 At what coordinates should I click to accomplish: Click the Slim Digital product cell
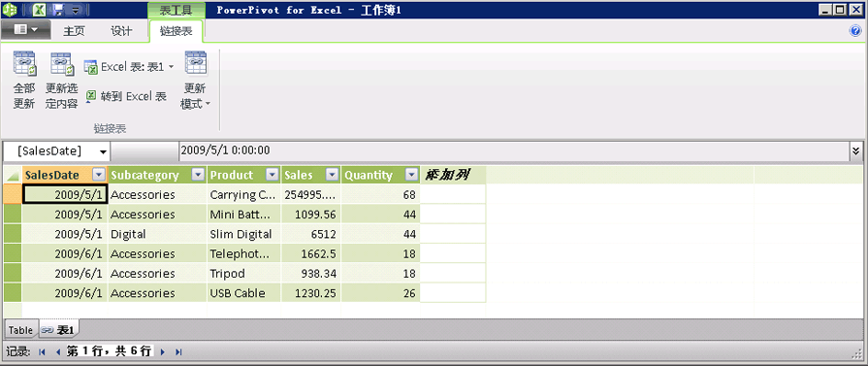(244, 234)
